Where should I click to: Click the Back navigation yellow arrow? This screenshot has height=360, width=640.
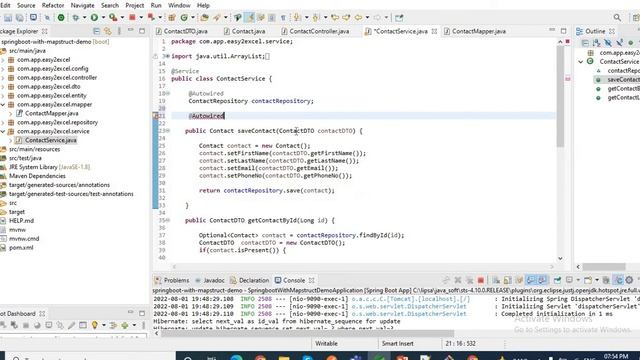(x=358, y=18)
